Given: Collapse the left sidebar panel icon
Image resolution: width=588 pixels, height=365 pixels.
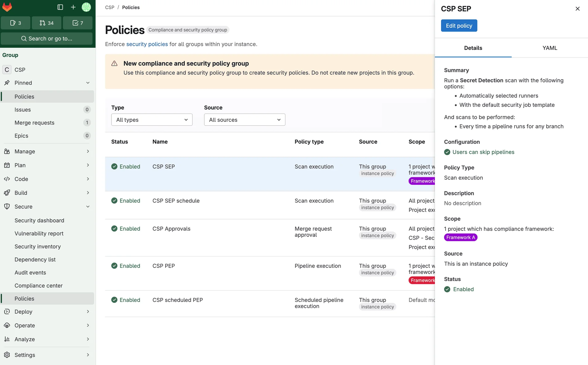Looking at the screenshot, I should [60, 7].
